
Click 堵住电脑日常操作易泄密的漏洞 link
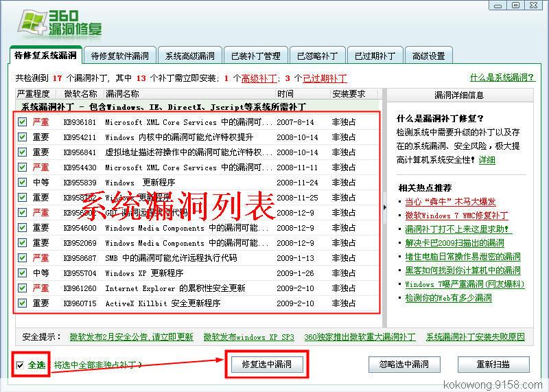(x=463, y=257)
